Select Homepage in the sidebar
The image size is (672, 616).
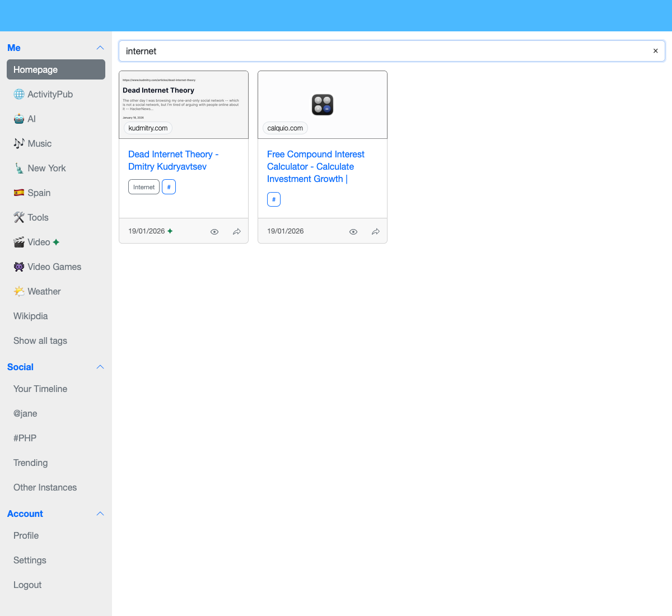point(56,69)
